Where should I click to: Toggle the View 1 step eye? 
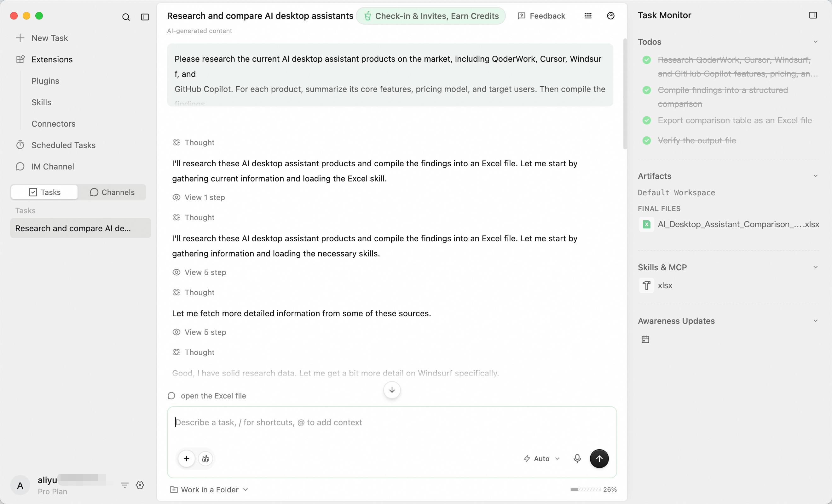(x=176, y=197)
